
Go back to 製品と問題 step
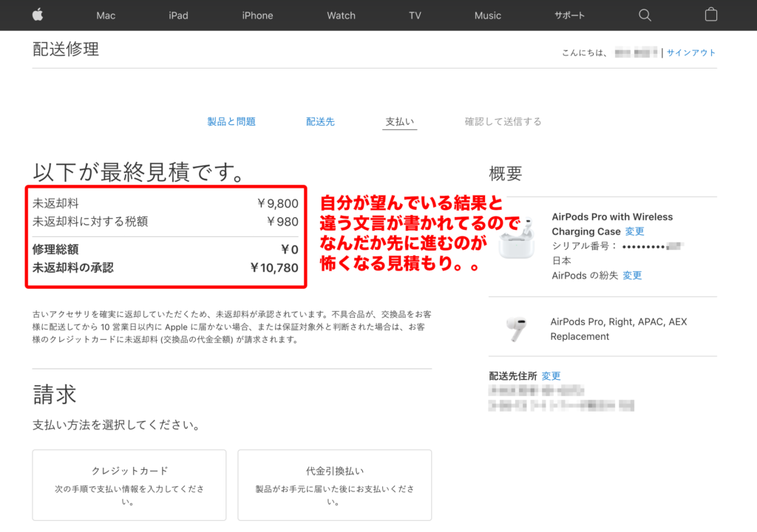click(231, 122)
